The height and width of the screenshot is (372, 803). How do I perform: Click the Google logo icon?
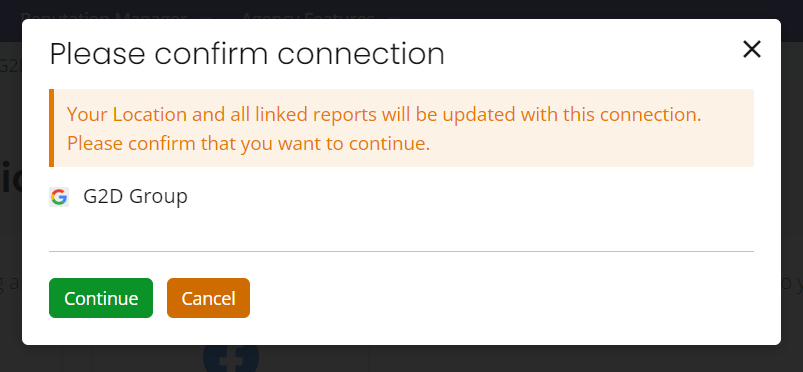click(x=59, y=197)
